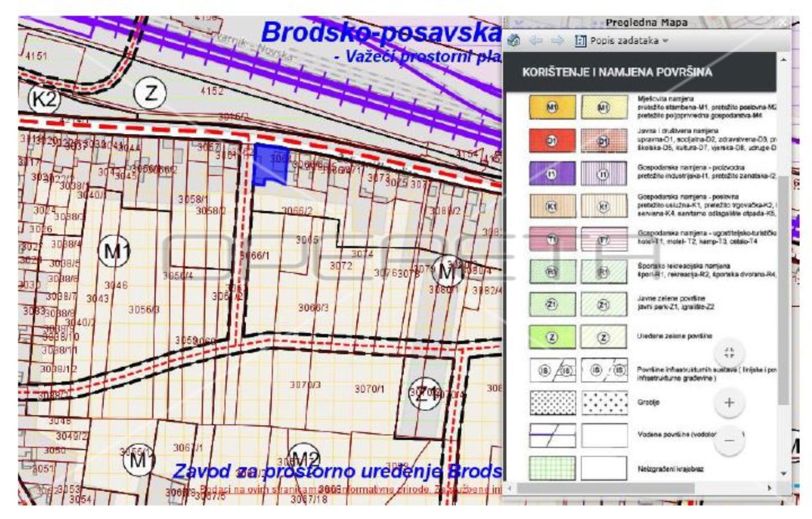Click the home icon in panel toolbar

tap(514, 41)
